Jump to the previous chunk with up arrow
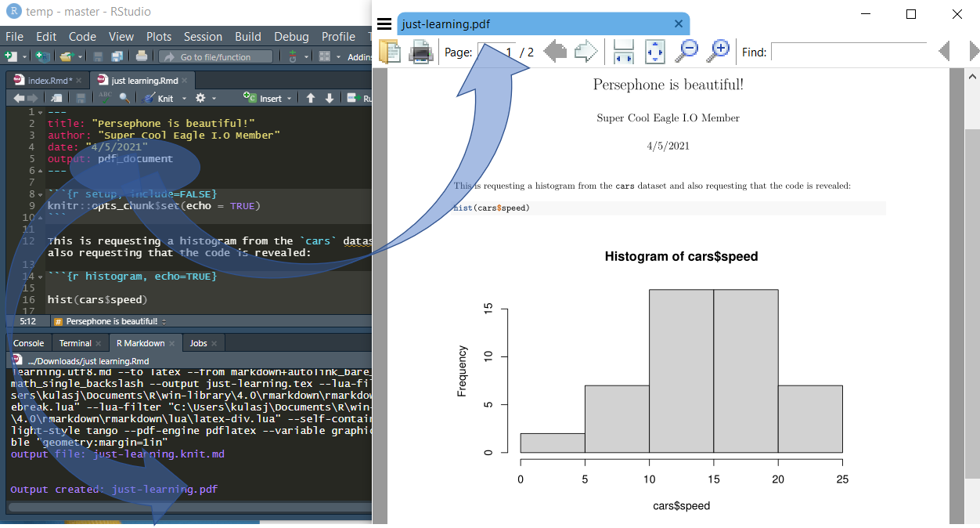The width and height of the screenshot is (980, 528). point(311,98)
